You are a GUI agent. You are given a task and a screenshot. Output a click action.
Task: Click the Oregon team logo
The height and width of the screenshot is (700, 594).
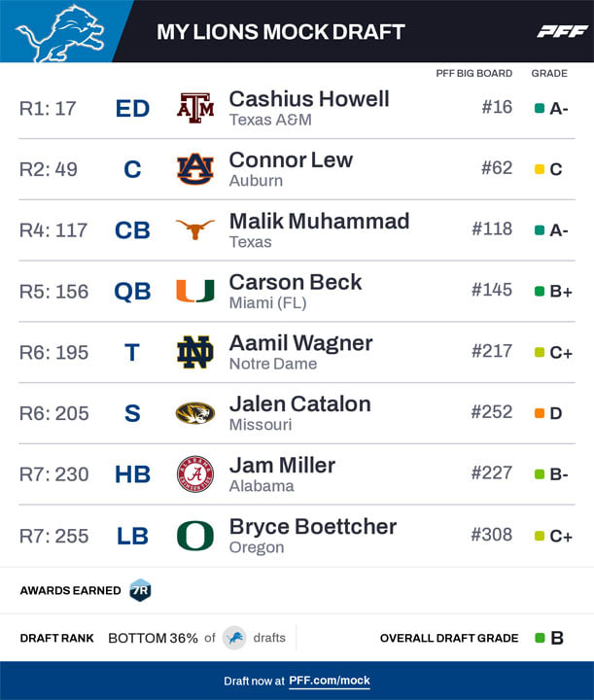195,536
